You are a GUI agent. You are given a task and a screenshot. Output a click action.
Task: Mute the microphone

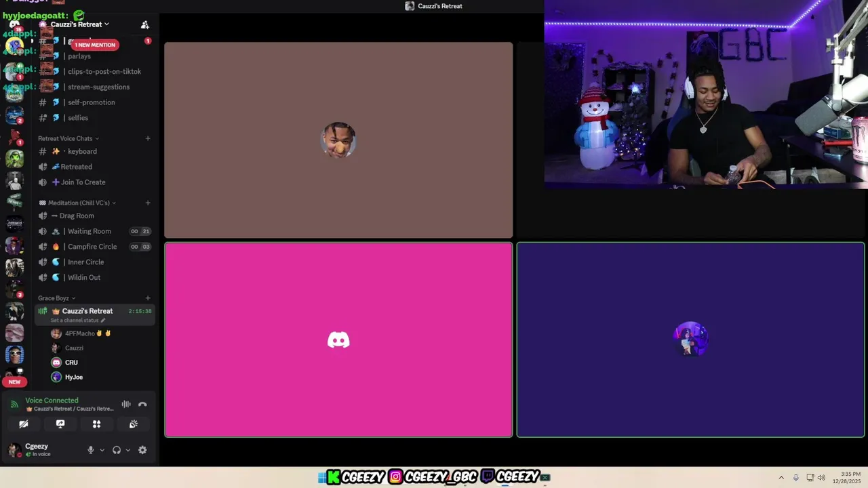[x=90, y=450]
